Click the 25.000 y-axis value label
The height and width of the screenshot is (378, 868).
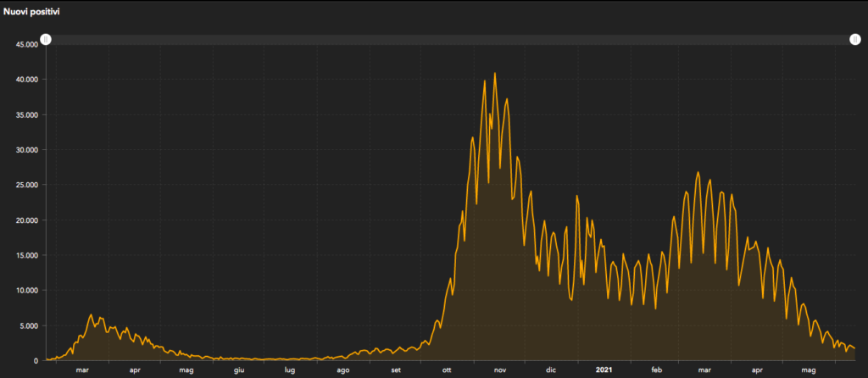[25, 185]
